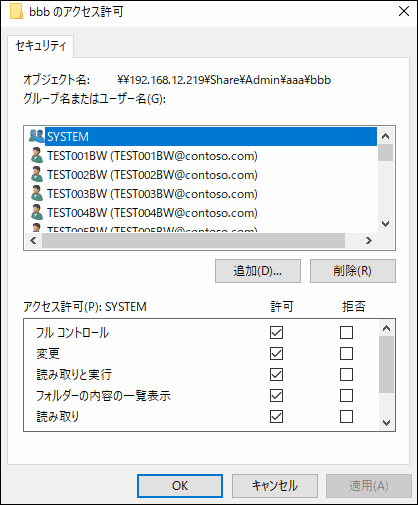This screenshot has width=418, height=505.
Task: Click the SYSTEM group icon
Action: tap(36, 136)
